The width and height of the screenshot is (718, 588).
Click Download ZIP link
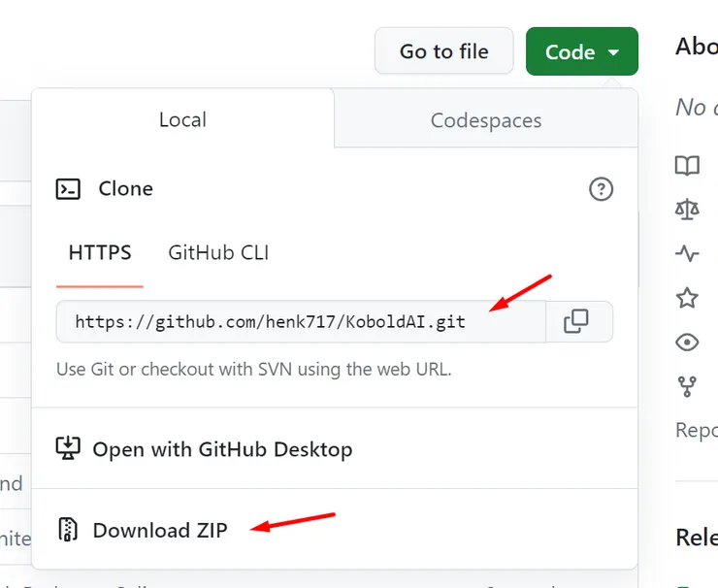(x=159, y=530)
